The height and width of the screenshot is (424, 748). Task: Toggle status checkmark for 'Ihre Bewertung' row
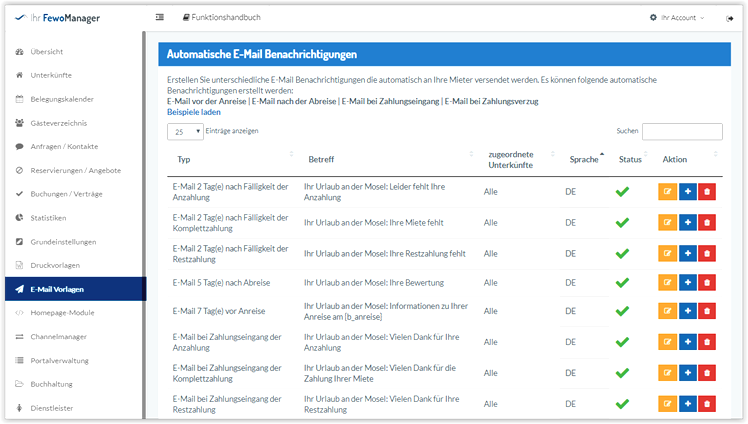622,283
